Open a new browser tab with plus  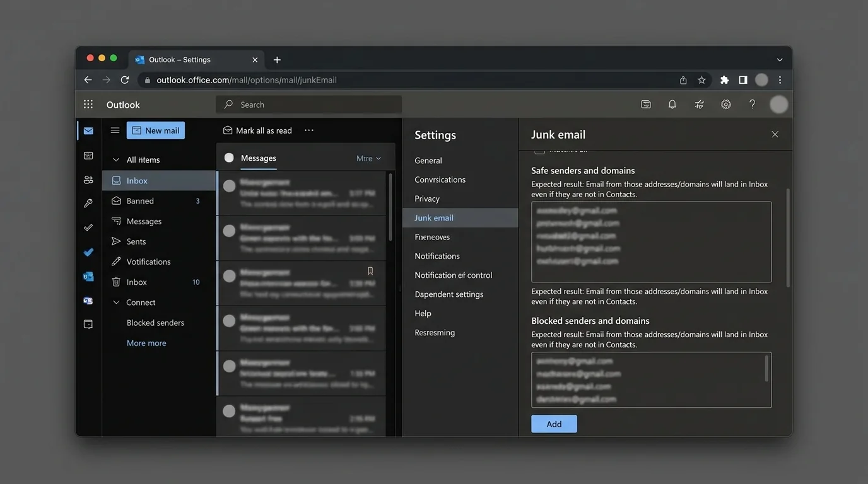coord(277,60)
